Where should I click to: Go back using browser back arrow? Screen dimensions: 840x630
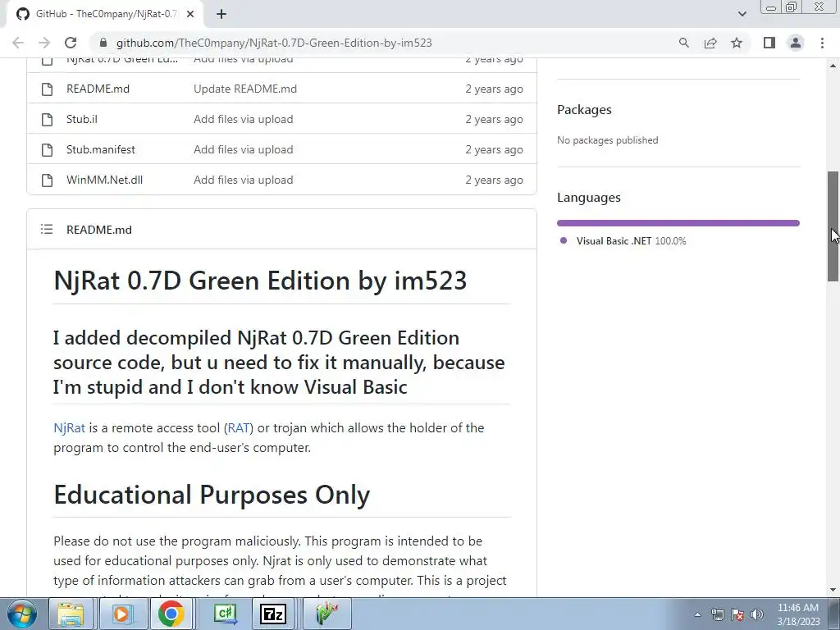click(18, 43)
